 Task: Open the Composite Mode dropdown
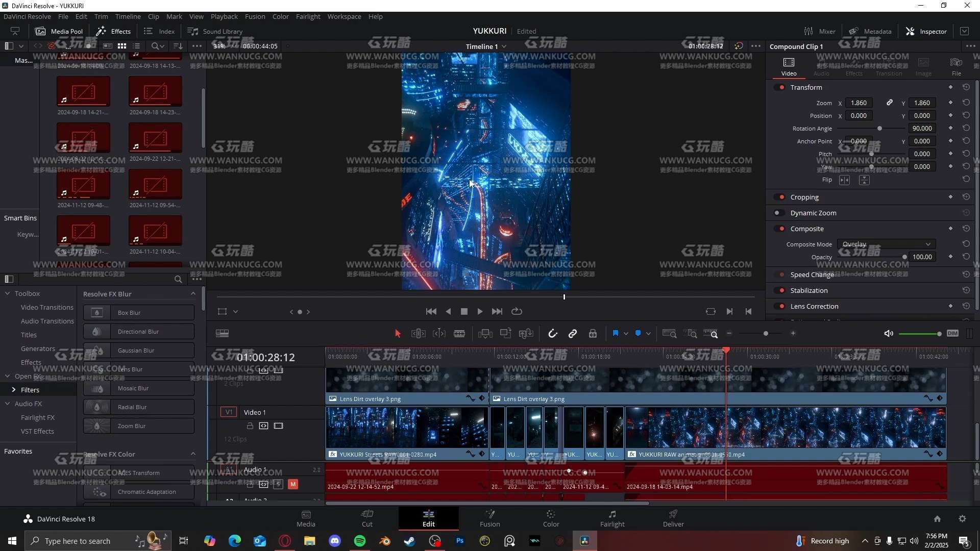click(x=886, y=244)
